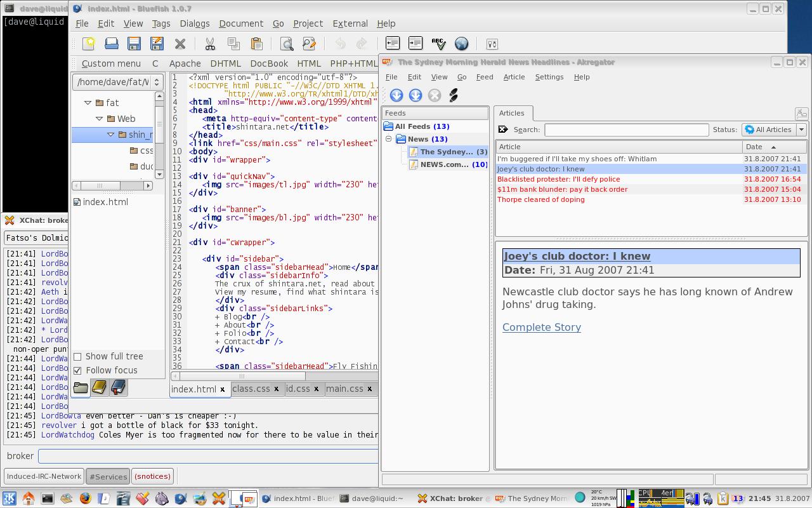
Task: Uncheck the Follow focus checkbox
Action: 78,371
